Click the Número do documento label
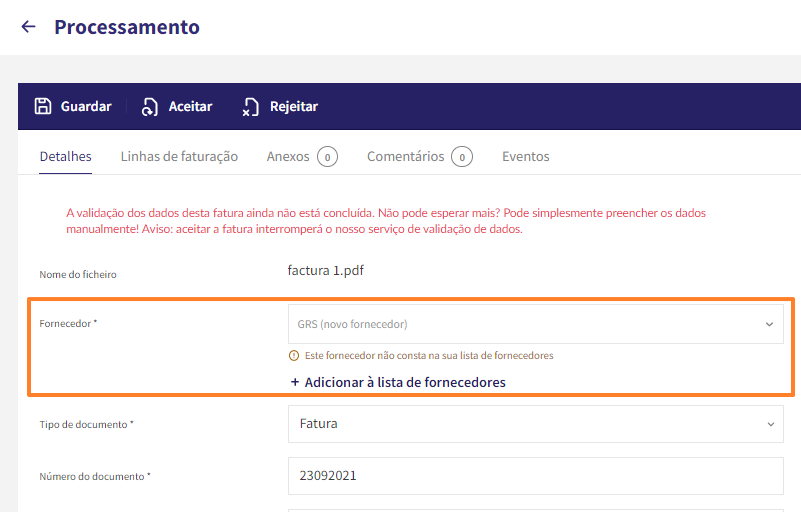 click(95, 476)
